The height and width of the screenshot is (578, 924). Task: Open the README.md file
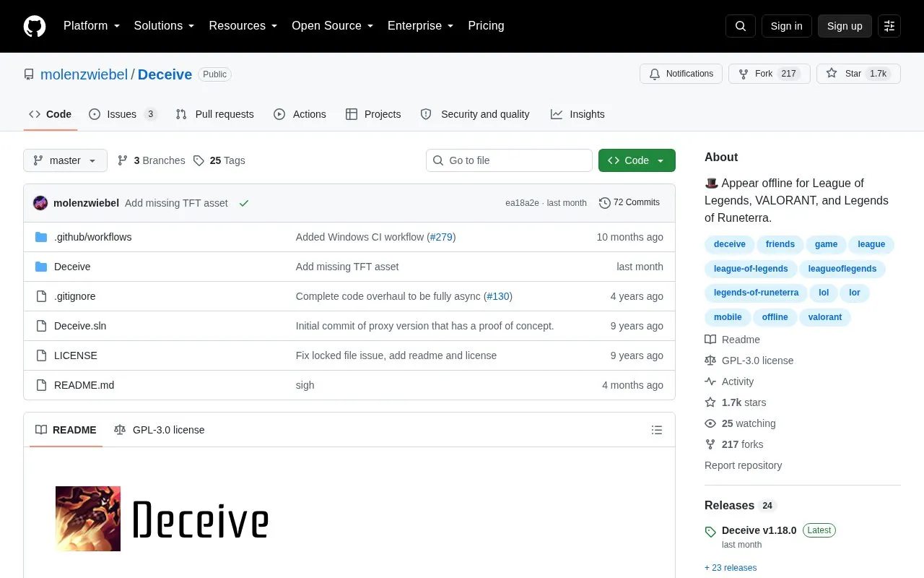[x=84, y=385]
